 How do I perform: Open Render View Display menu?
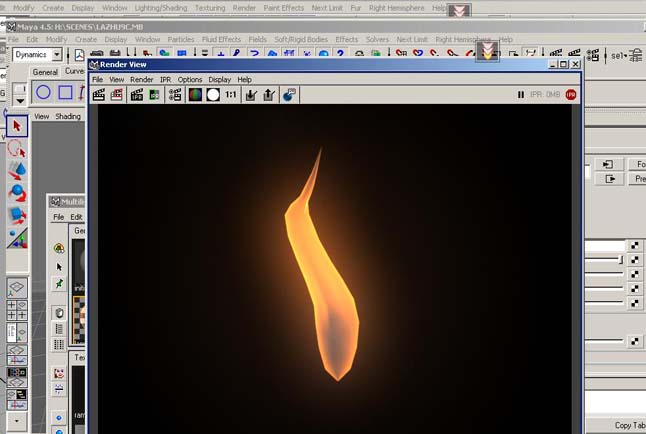[x=220, y=80]
